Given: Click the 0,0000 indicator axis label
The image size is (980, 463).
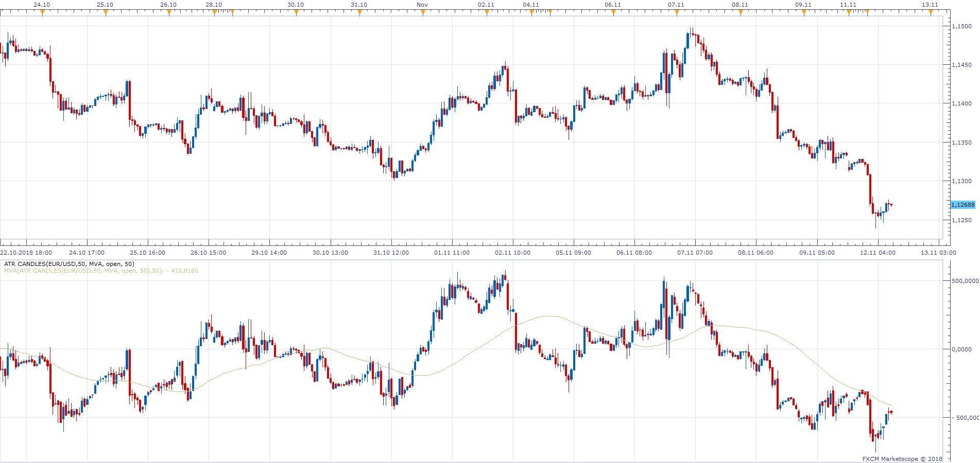Looking at the screenshot, I should tap(962, 349).
